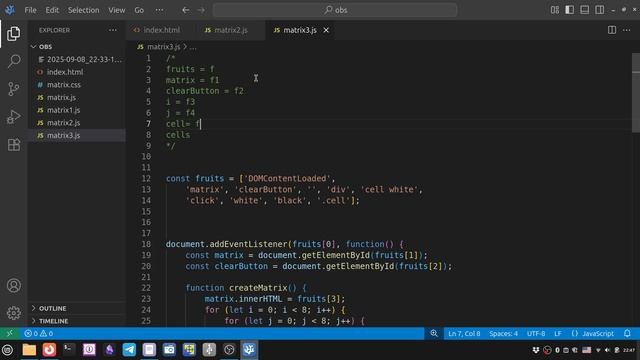Click the Customize Layout icon
The height and width of the screenshot is (360, 640).
click(x=555, y=10)
